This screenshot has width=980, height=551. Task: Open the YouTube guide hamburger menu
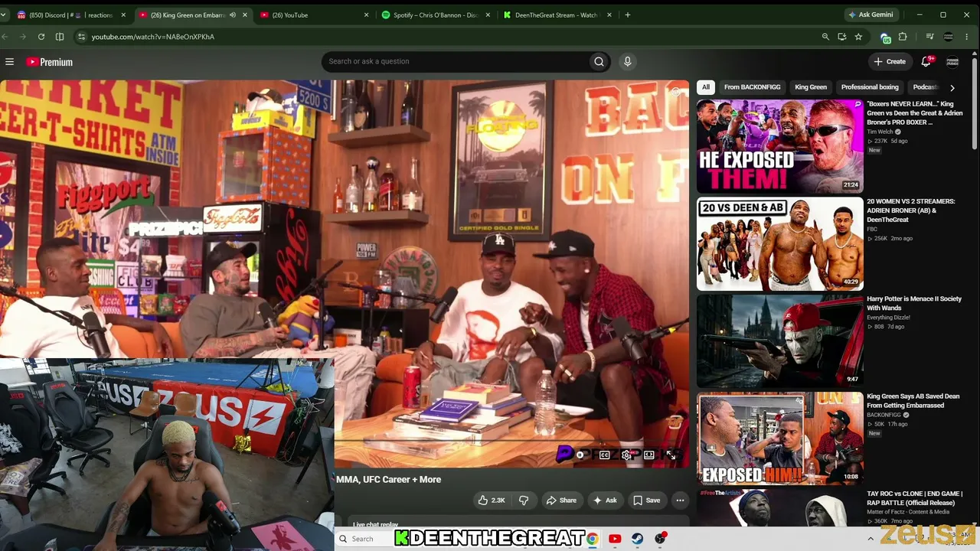click(x=9, y=62)
